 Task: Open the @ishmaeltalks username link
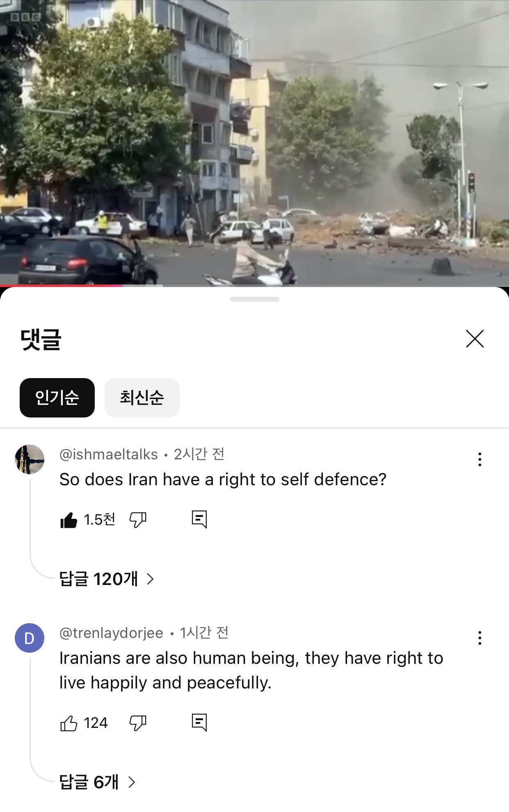pos(109,454)
